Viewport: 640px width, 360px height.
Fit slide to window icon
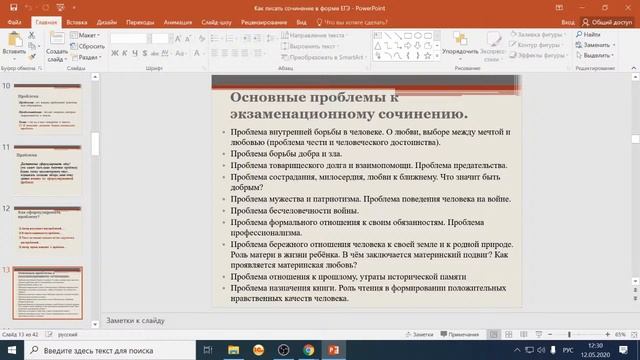[x=634, y=334]
